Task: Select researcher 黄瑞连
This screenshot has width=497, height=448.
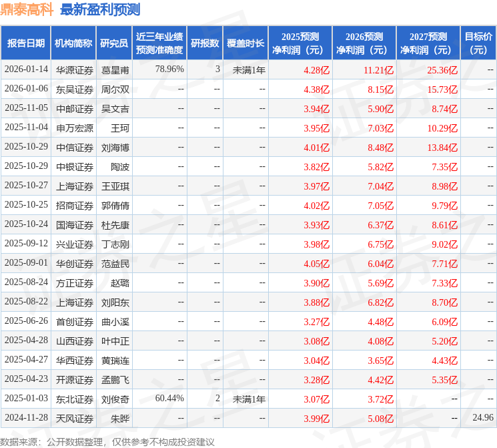Action: pos(115,361)
